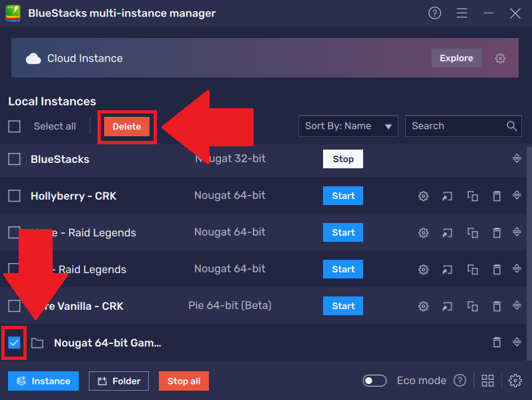
Task: Toggle the Eco mode switch
Action: click(374, 381)
